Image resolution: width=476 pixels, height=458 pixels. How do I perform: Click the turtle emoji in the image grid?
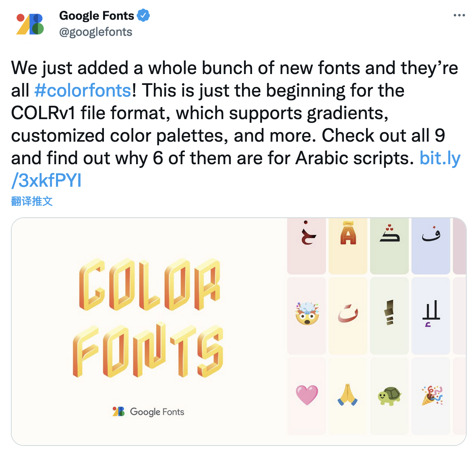coord(389,395)
